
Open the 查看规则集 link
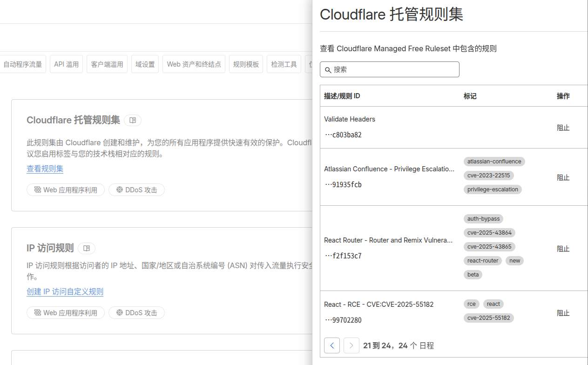(45, 169)
